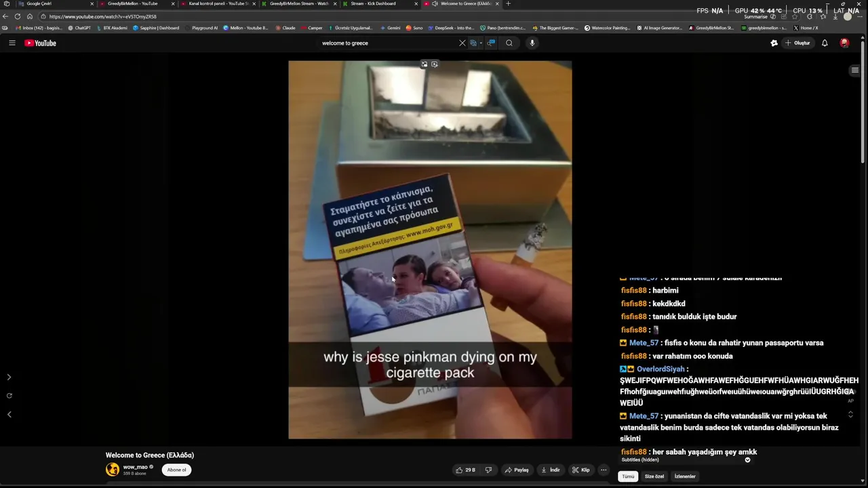The height and width of the screenshot is (488, 868).
Task: Open a new browser tab with plus
Action: point(509,3)
